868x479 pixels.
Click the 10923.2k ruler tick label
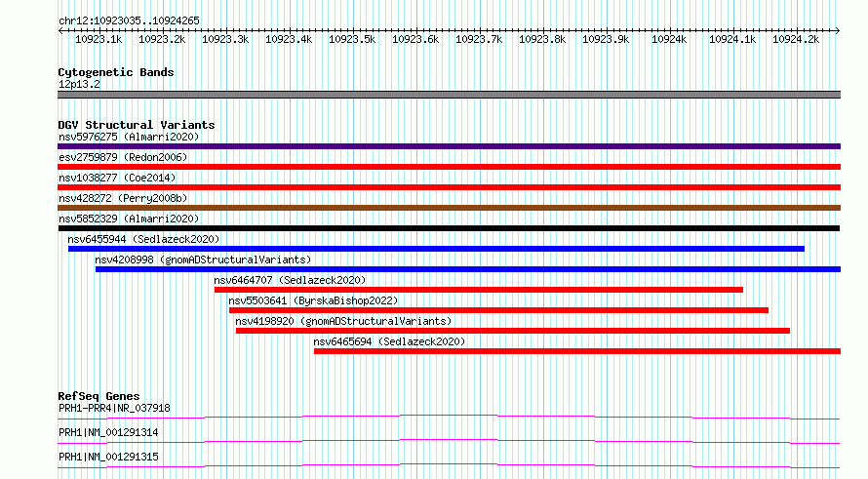click(x=162, y=39)
